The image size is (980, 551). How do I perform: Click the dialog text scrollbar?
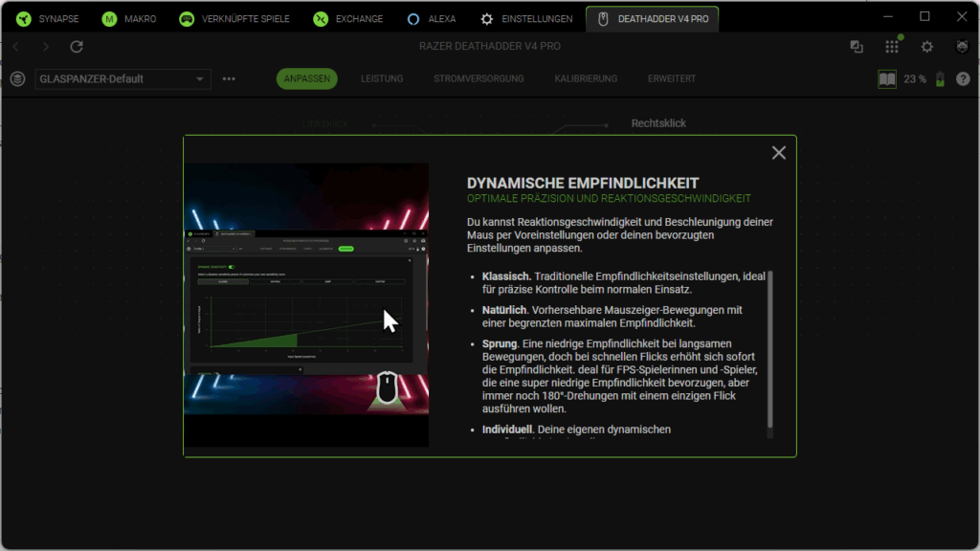(x=770, y=350)
